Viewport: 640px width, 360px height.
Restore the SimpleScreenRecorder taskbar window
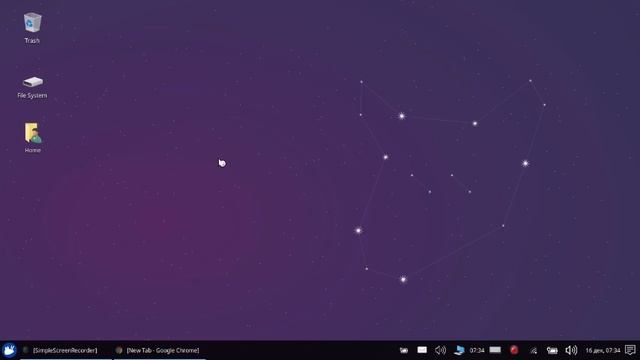click(65, 350)
